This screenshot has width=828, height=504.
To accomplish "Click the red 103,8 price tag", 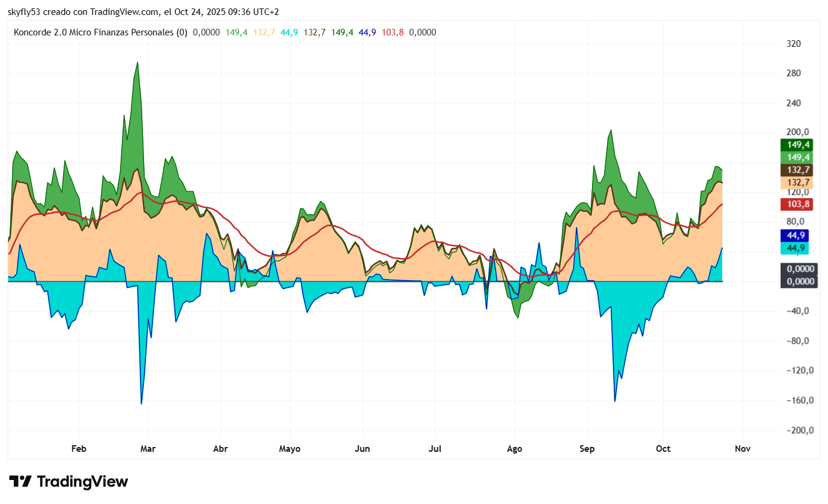I will [796, 204].
